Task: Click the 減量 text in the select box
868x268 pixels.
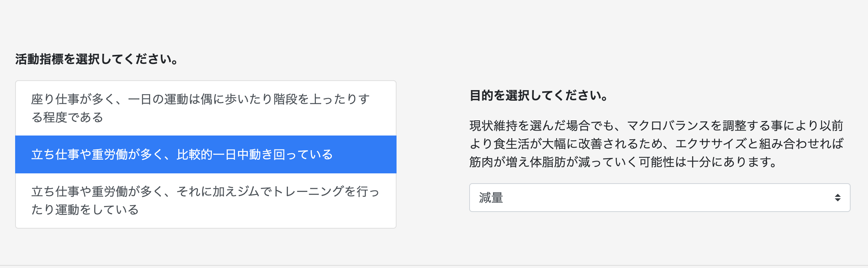Action: [x=491, y=198]
